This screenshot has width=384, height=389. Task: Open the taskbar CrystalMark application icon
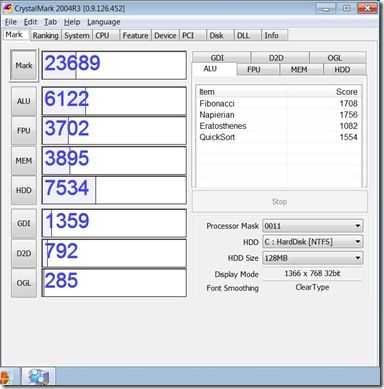pos(38,377)
